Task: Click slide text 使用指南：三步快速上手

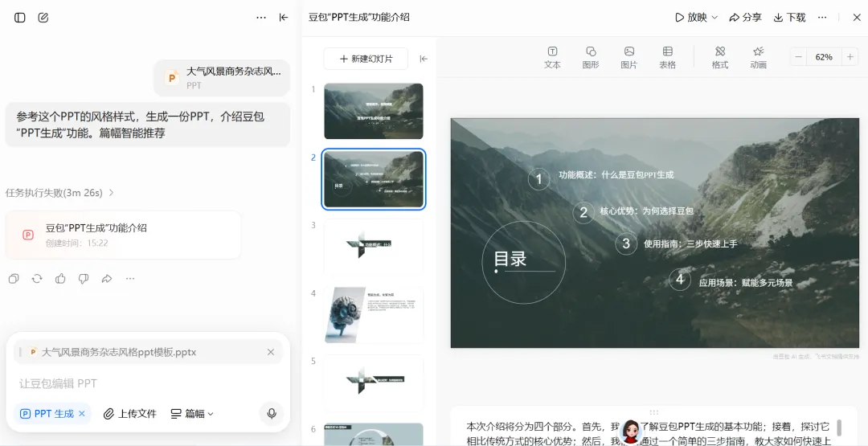Action: [x=690, y=243]
